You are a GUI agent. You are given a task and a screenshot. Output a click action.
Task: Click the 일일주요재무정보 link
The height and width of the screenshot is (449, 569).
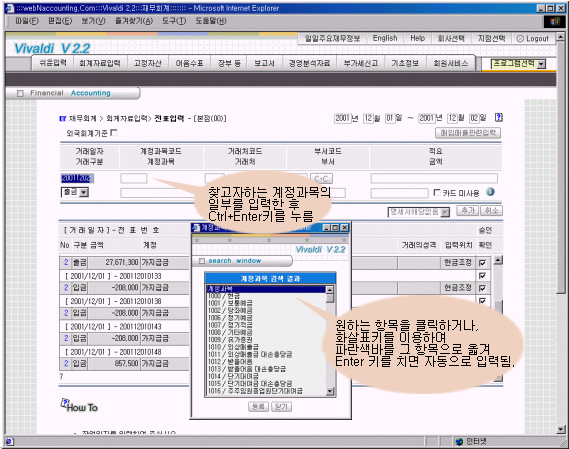[x=332, y=38]
